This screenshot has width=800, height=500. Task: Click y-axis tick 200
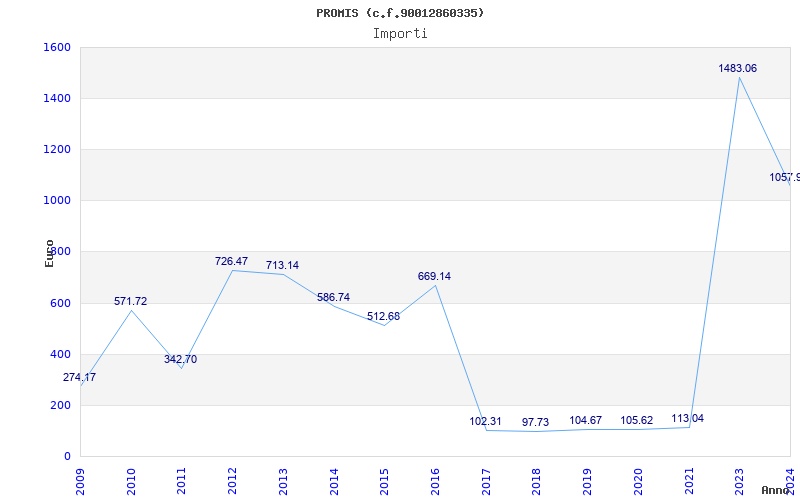(x=60, y=406)
